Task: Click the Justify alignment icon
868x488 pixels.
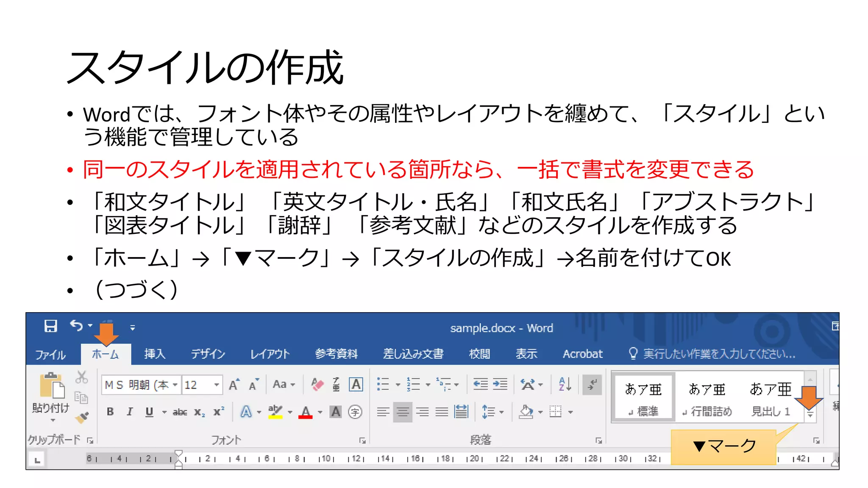Action: point(442,412)
